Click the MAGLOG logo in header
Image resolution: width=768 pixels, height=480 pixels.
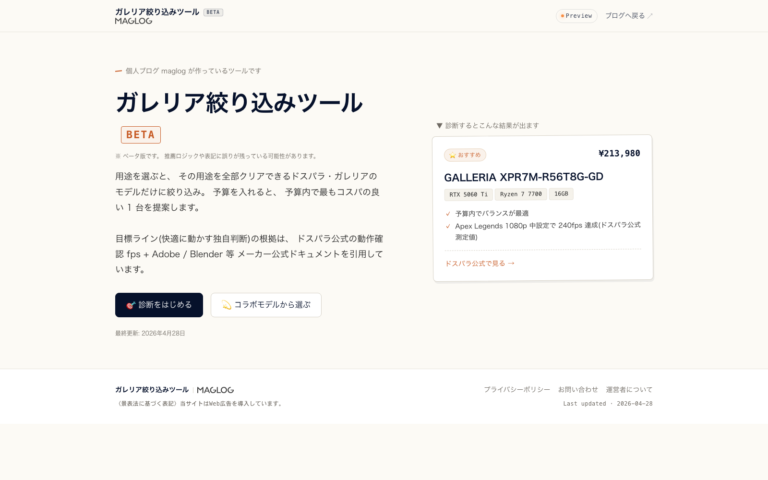pyautogui.click(x=134, y=21)
